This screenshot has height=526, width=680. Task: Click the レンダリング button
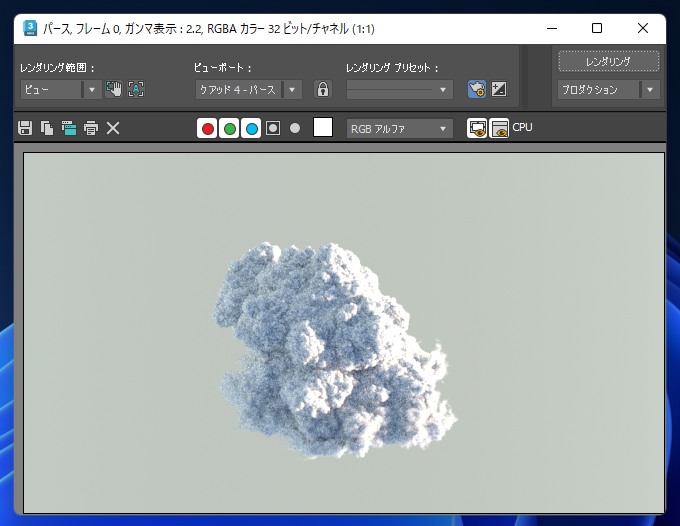(x=608, y=61)
